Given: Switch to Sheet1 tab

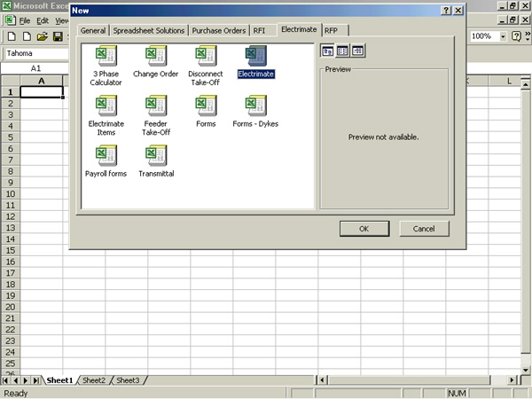Looking at the screenshot, I should click(59, 380).
